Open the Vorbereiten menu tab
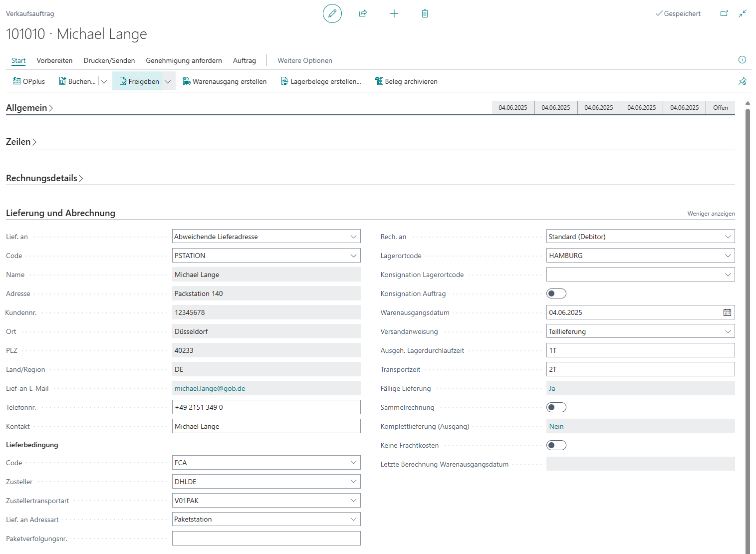This screenshot has width=756, height=554. (x=54, y=60)
